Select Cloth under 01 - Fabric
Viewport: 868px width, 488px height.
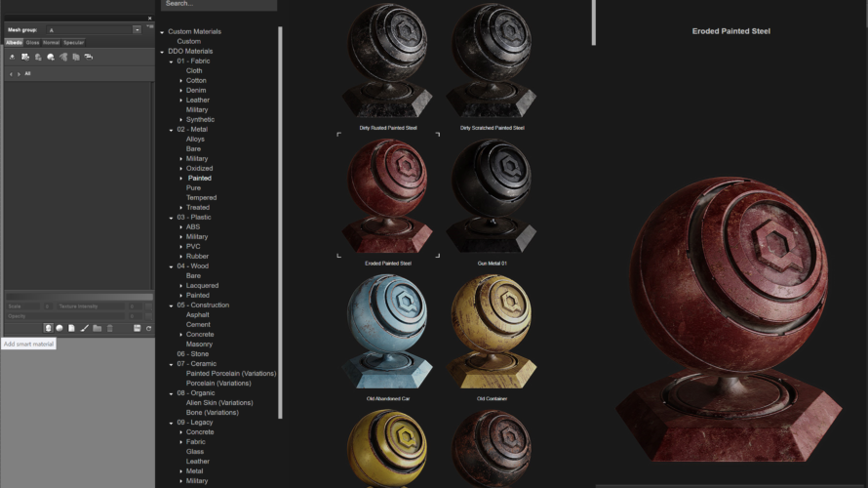point(194,71)
